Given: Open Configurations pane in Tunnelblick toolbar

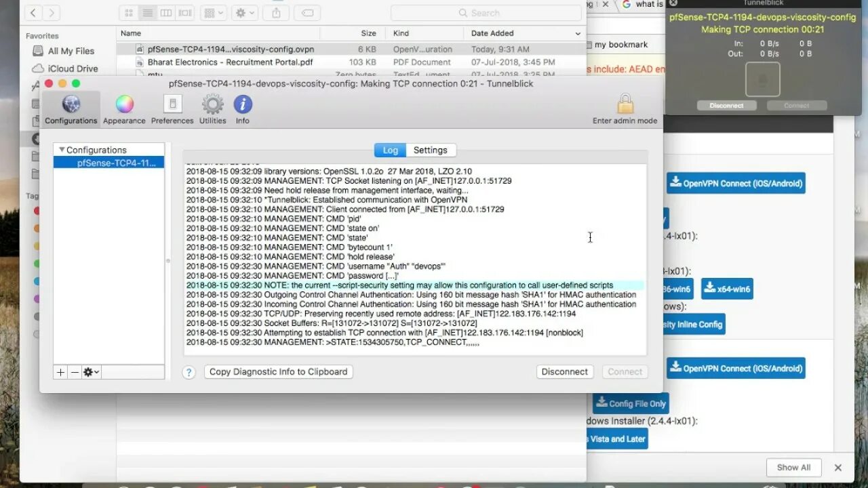Looking at the screenshot, I should point(71,109).
